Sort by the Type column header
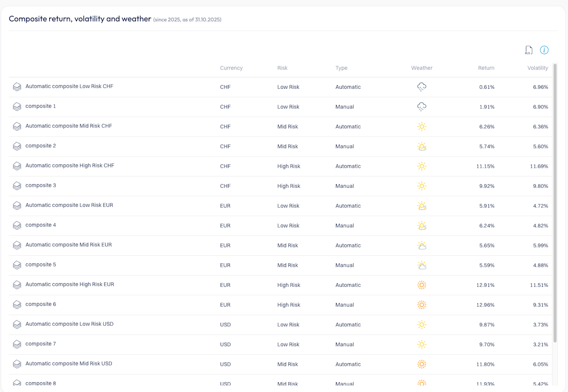 pyautogui.click(x=341, y=68)
